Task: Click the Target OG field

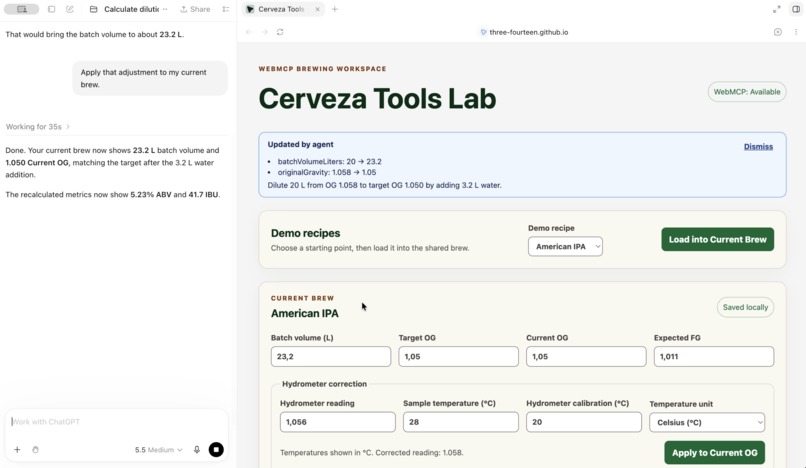Action: 459,356
